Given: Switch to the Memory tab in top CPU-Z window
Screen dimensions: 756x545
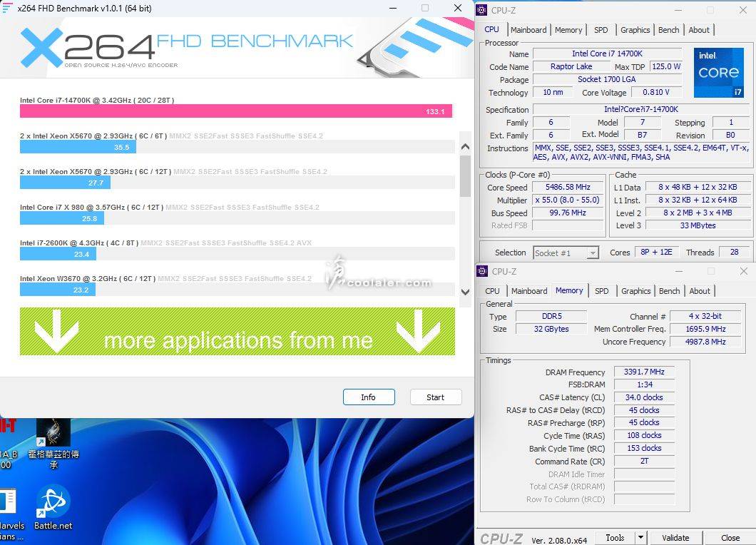Looking at the screenshot, I should click(x=568, y=30).
